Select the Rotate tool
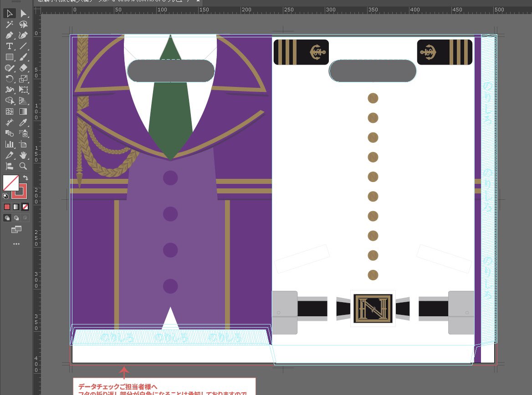 tap(10, 79)
